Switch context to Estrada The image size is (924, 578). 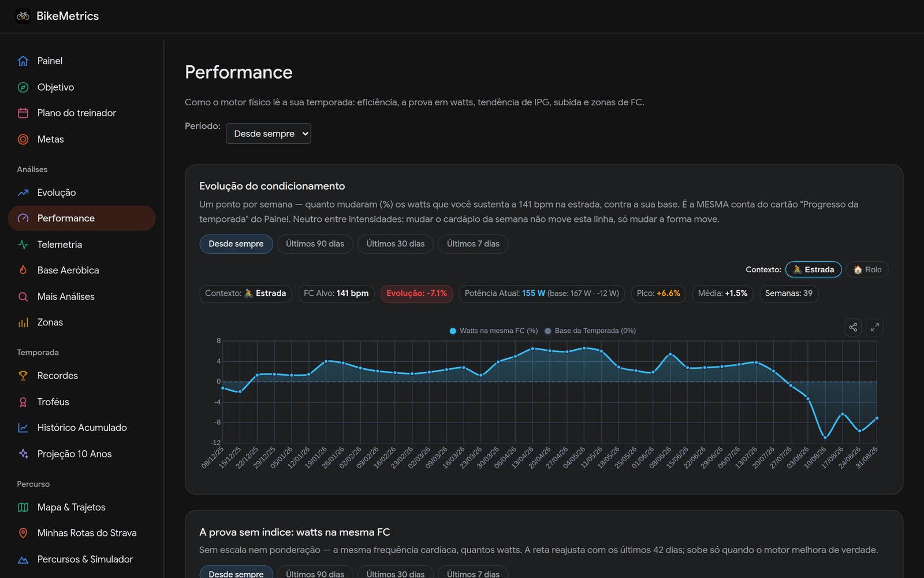point(813,269)
